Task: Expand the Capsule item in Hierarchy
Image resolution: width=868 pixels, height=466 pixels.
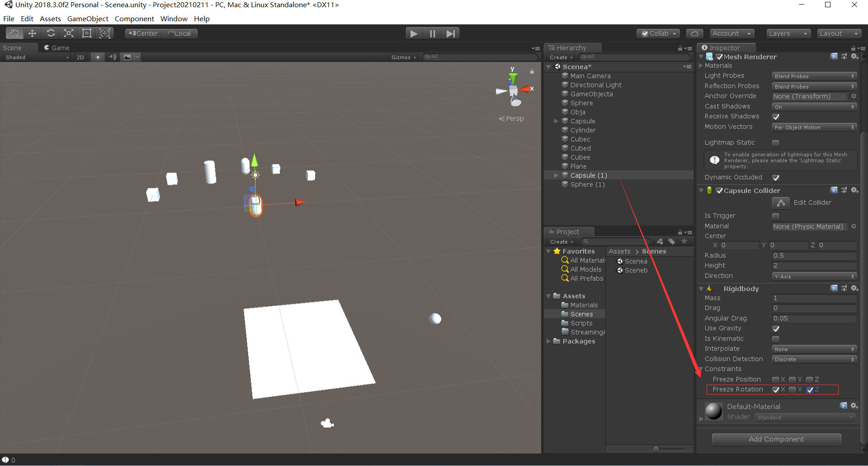Action: 557,121
